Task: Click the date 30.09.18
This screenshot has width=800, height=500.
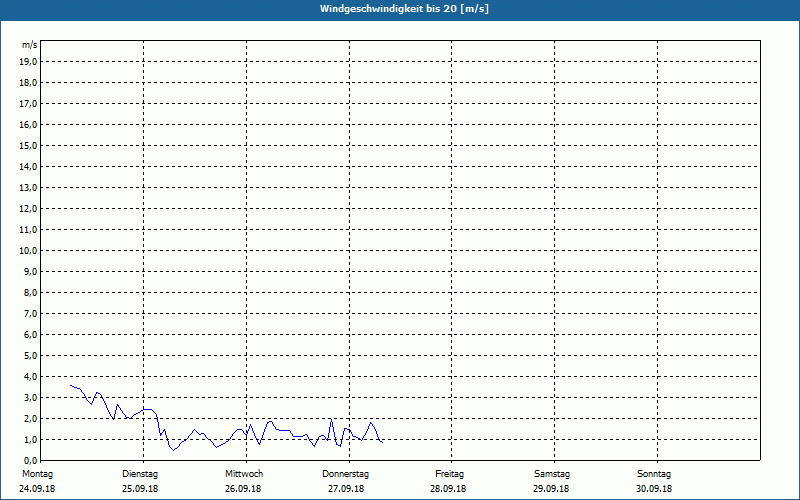Action: coord(654,489)
